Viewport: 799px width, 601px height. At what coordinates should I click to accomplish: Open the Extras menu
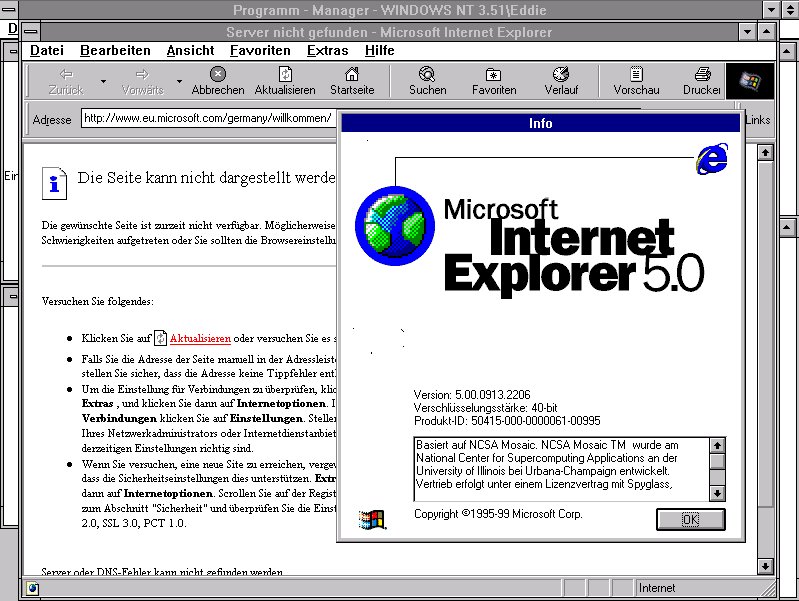(x=327, y=50)
